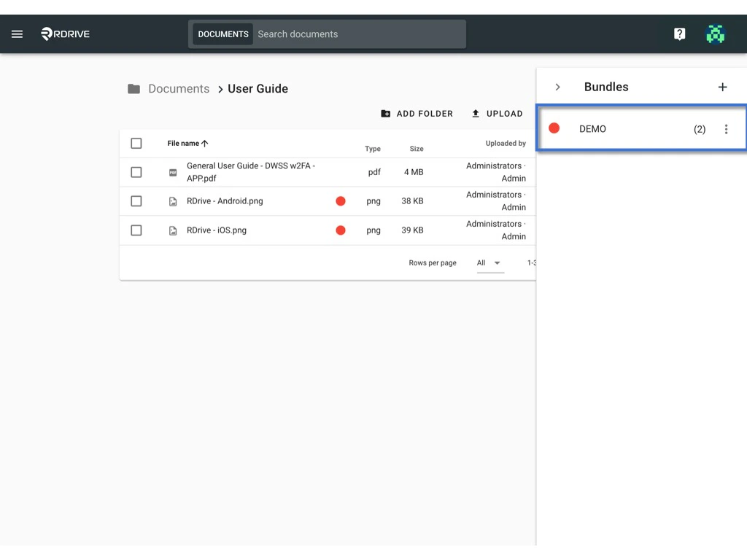Click the PDF file icon for General User Guide

173,172
